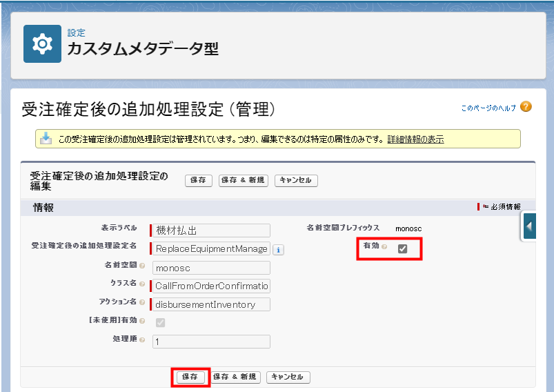Image resolution: width=554 pixels, height=392 pixels.
Task: Click the help bubble next to アクション名 label
Action: click(141, 302)
